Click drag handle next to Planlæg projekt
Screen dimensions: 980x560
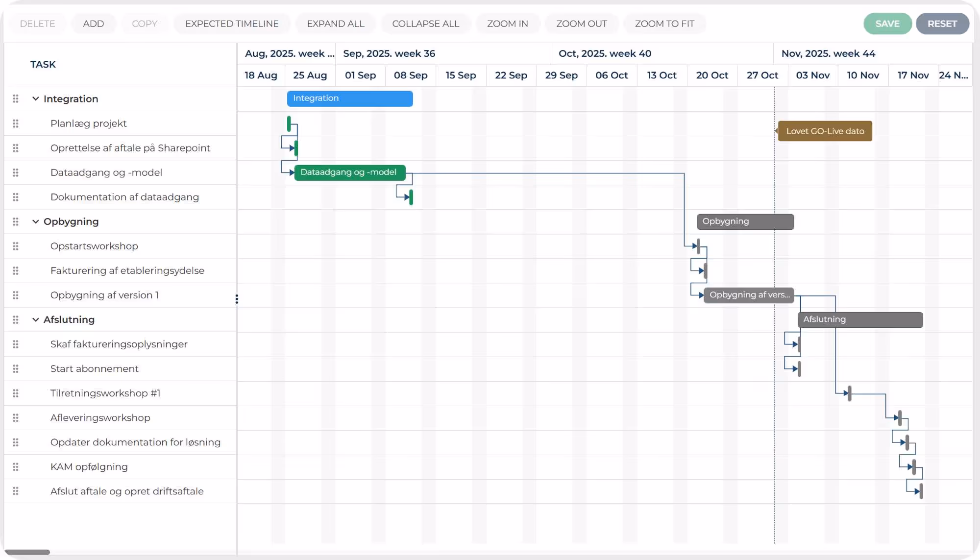(x=16, y=123)
